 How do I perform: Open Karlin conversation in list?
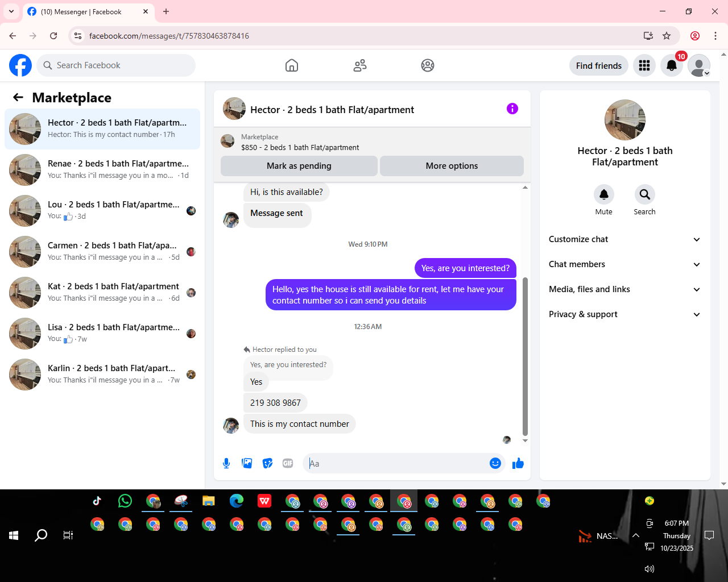[102, 375]
